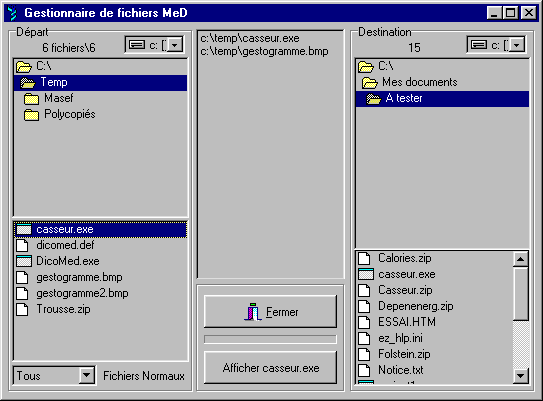Viewport: 543px width, 401px height.
Task: Open the Destination drive selector dropdown
Action: click(x=517, y=45)
